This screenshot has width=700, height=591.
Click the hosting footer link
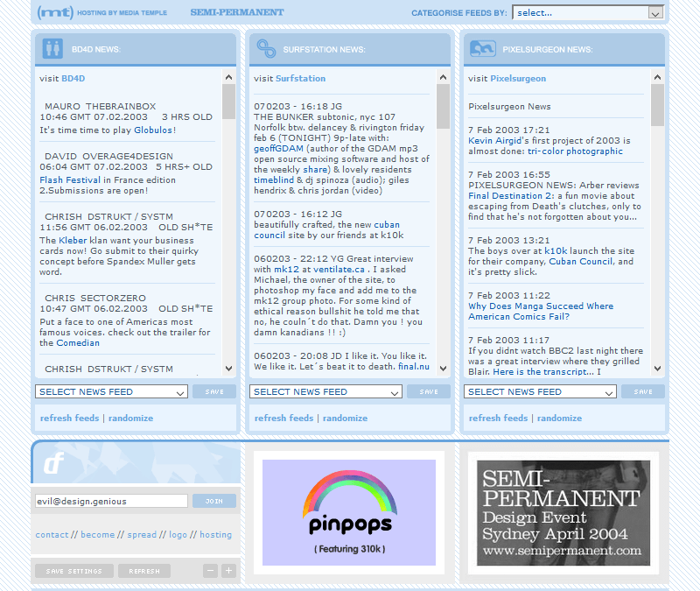(x=215, y=535)
